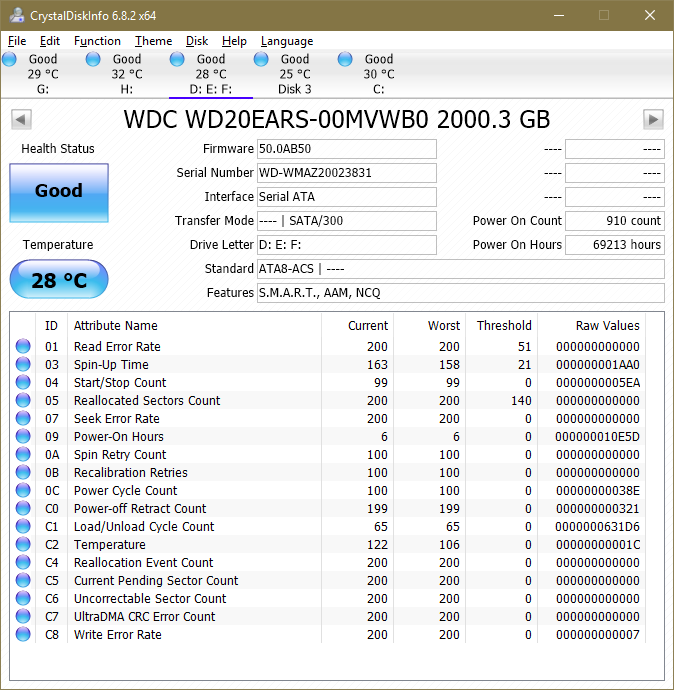
Task: Select the C: drive status tab
Action: point(378,74)
